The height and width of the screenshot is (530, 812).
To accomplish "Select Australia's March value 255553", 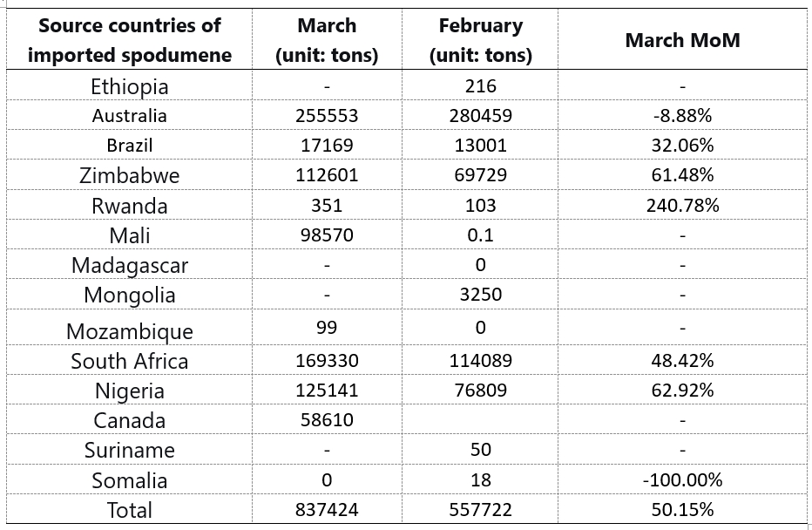I will click(327, 115).
